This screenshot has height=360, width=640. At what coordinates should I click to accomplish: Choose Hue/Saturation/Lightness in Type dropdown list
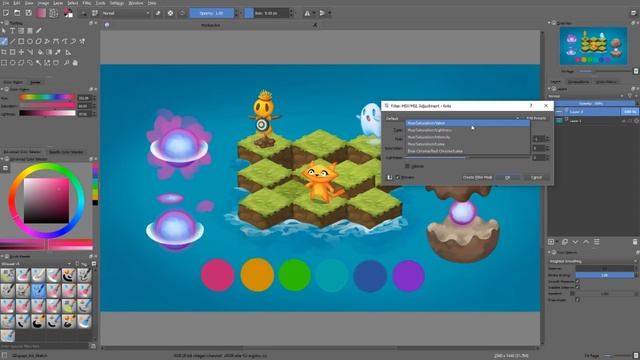[x=467, y=130]
